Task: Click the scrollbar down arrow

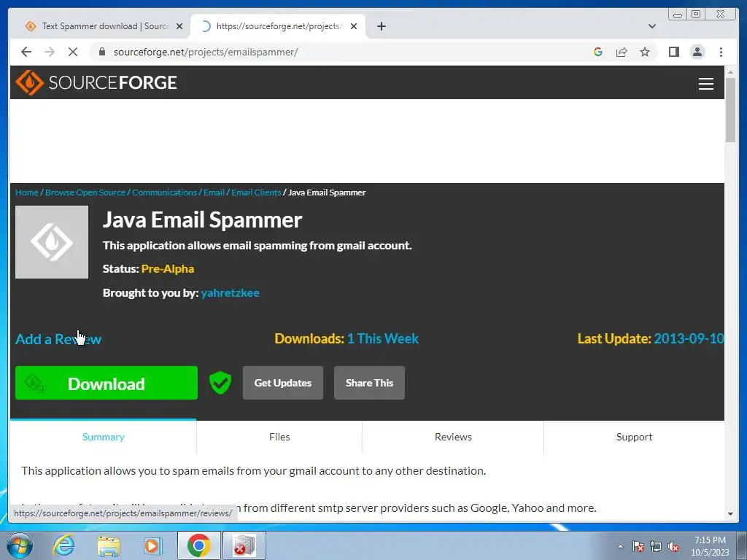Action: pos(730,514)
